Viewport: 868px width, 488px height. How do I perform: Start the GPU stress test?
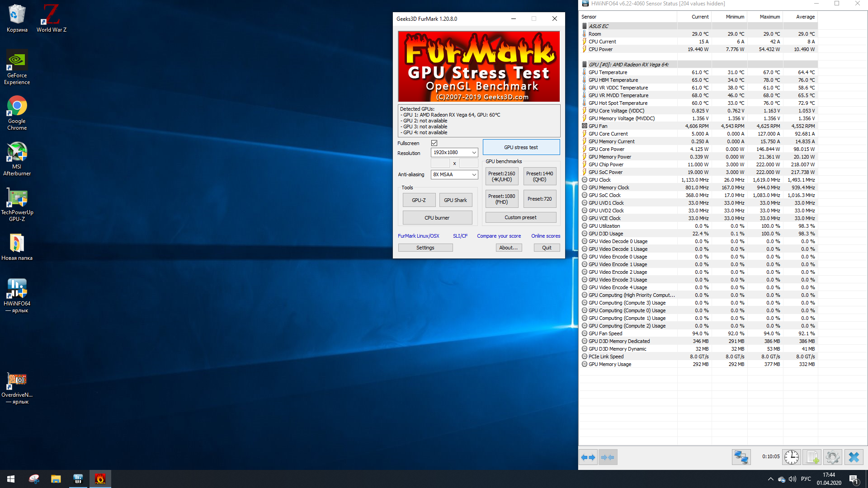521,147
